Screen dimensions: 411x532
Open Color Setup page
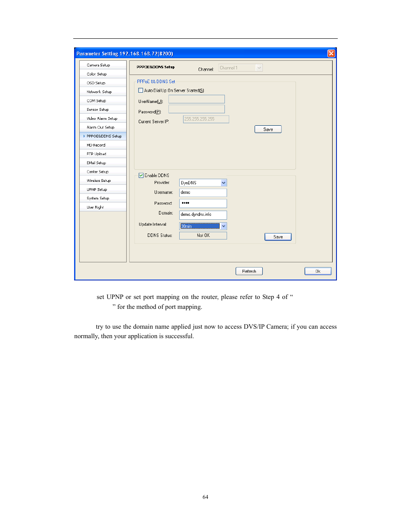click(x=103, y=74)
